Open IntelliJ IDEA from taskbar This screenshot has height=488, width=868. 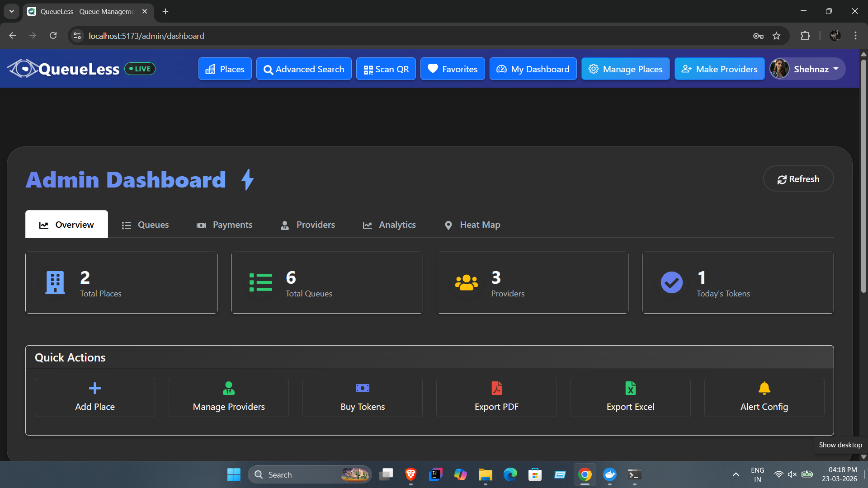(435, 474)
